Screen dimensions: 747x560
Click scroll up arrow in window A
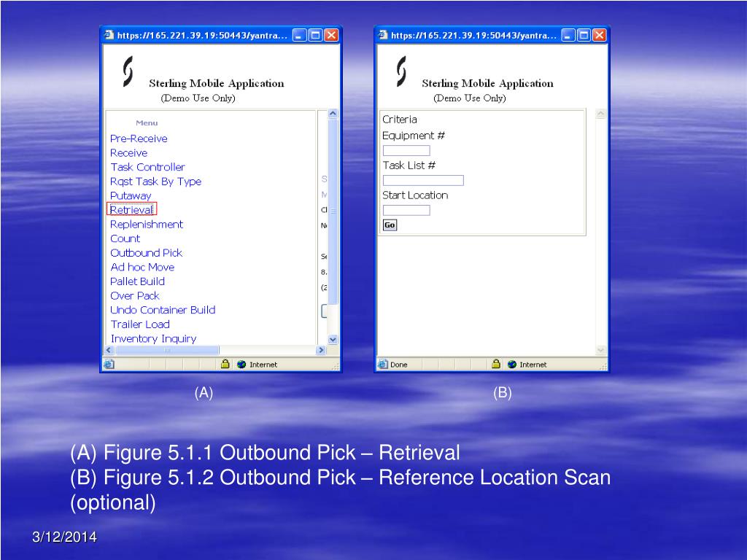point(333,114)
